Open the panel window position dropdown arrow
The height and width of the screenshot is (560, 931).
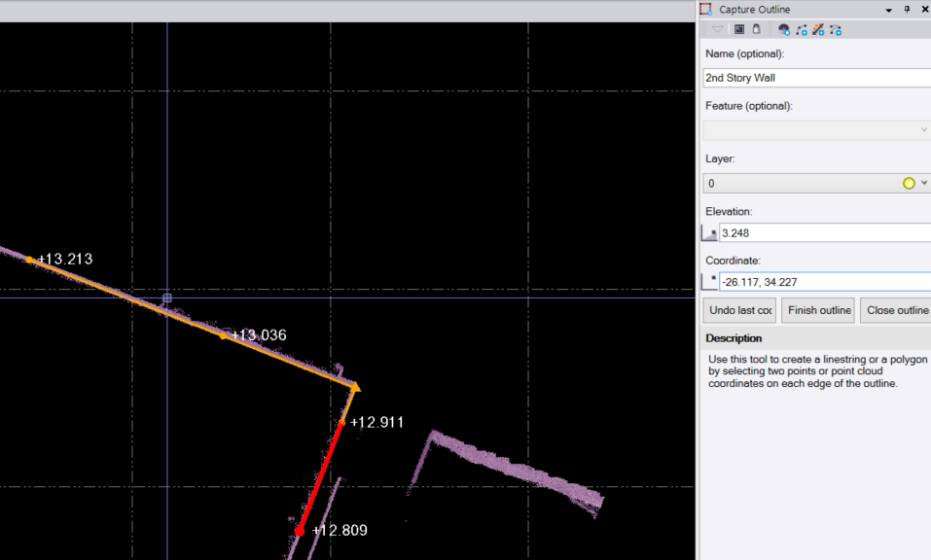coord(888,9)
